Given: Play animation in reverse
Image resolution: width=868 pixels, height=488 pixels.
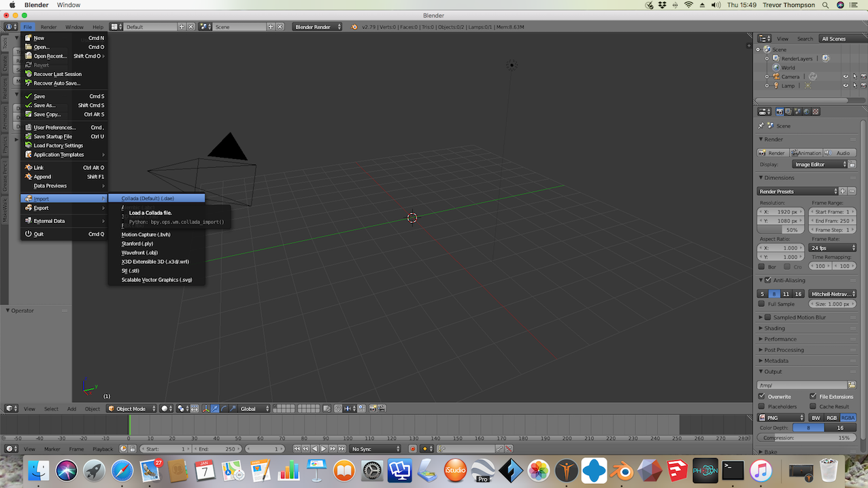Looking at the screenshot, I should tap(315, 449).
